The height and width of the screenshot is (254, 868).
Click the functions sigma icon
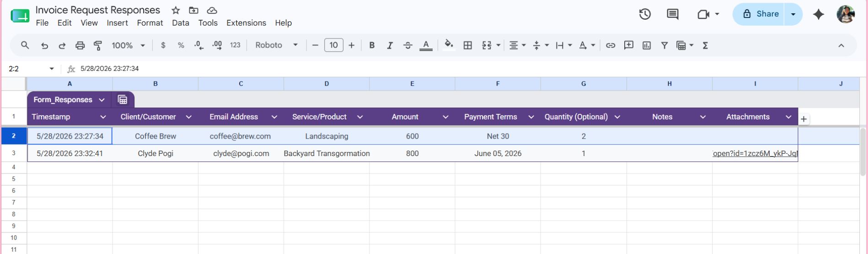(x=705, y=45)
